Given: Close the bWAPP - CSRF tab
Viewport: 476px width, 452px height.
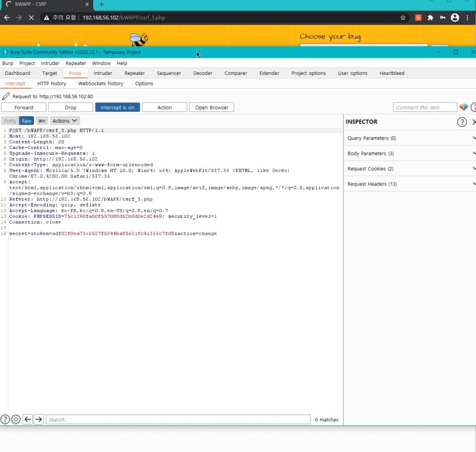Looking at the screenshot, I should (87, 4).
